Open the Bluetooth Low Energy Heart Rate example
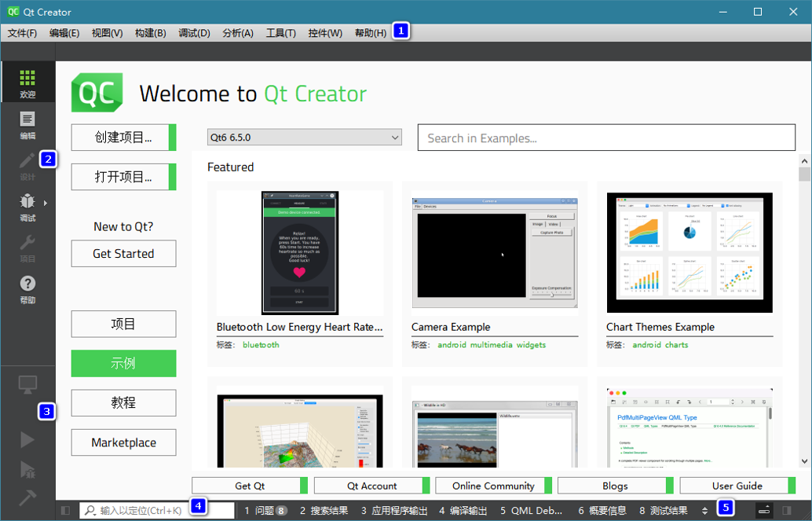Screen dimensions: 812x521 300,253
